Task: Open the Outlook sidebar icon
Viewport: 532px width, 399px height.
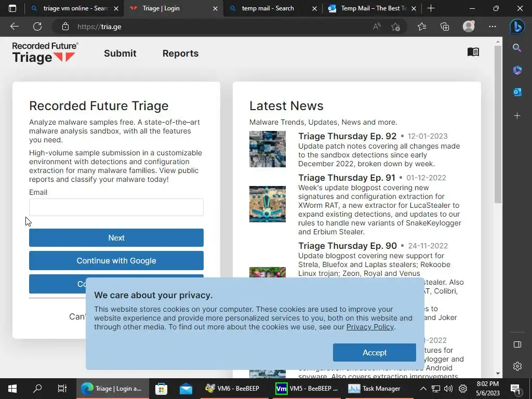Action: coord(517,92)
